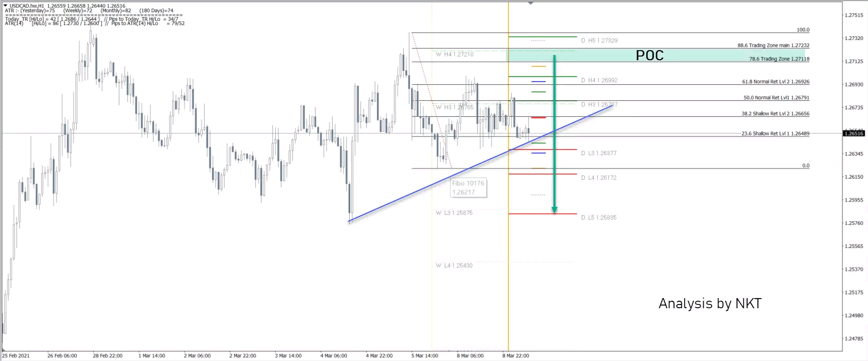The image size is (868, 361).
Task: Click 1.25760 on the price axis
Action: [x=854, y=223]
